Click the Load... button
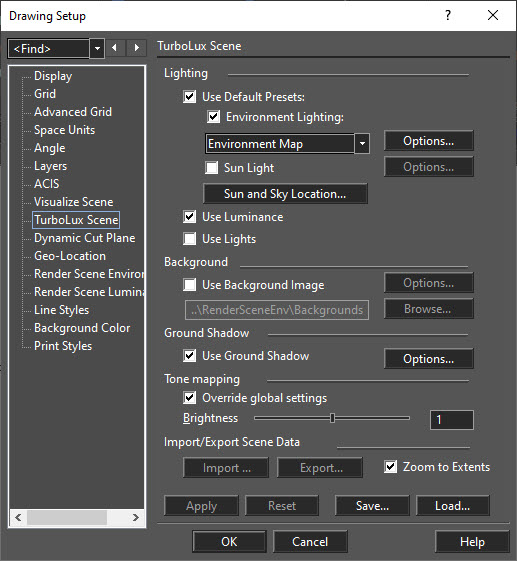 (453, 506)
